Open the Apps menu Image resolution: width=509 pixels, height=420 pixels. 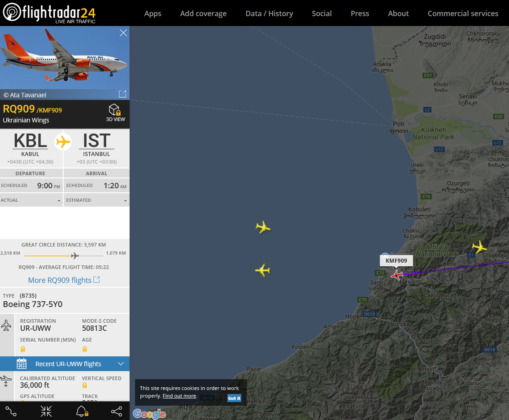coord(152,13)
